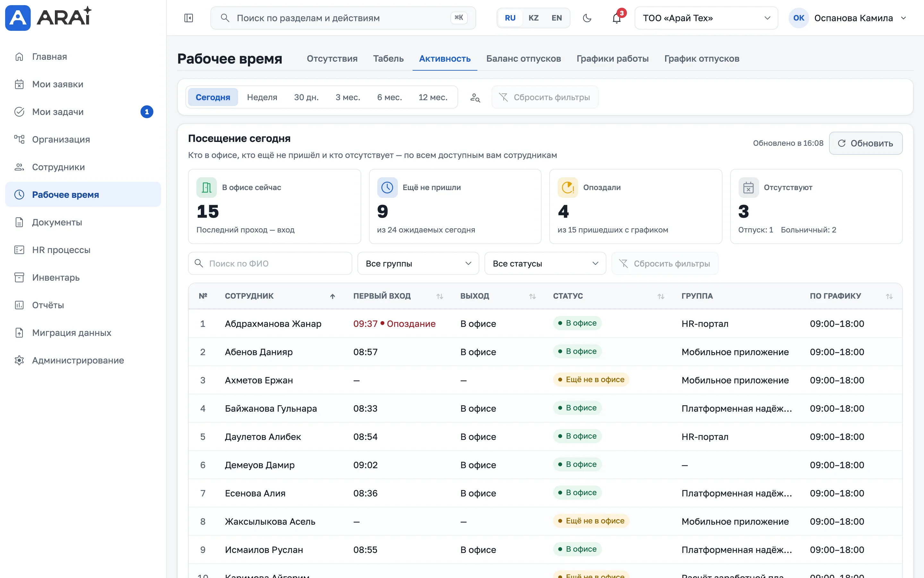
Task: Switch to Отсутствия tab
Action: click(332, 58)
